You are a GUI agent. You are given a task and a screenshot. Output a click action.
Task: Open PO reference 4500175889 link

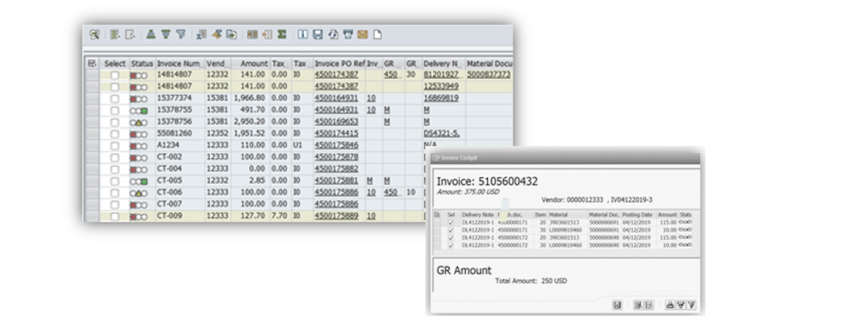[336, 216]
